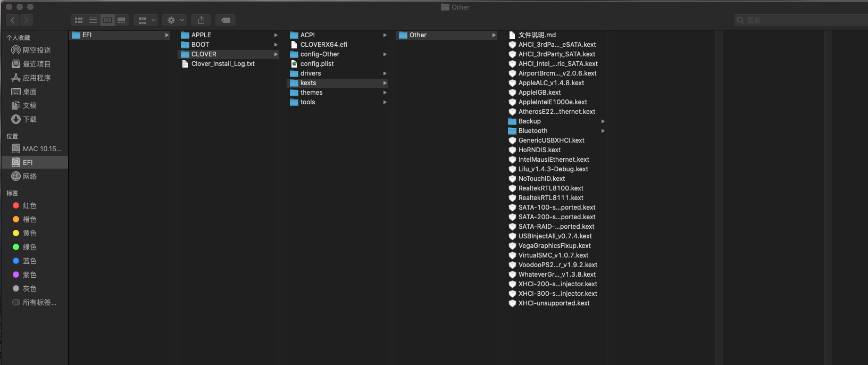Image resolution: width=868 pixels, height=365 pixels.
Task: Open the group-by arrangement dropdown
Action: (146, 20)
